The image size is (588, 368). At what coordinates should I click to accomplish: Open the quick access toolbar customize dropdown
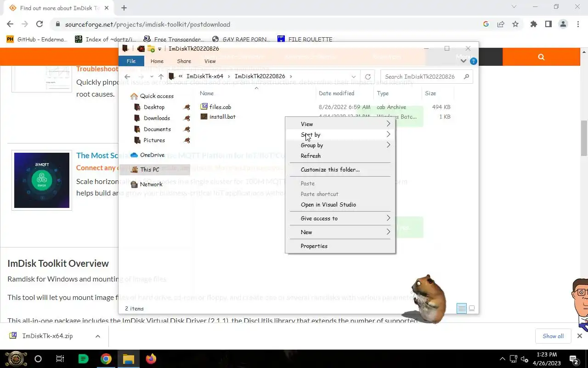point(159,49)
